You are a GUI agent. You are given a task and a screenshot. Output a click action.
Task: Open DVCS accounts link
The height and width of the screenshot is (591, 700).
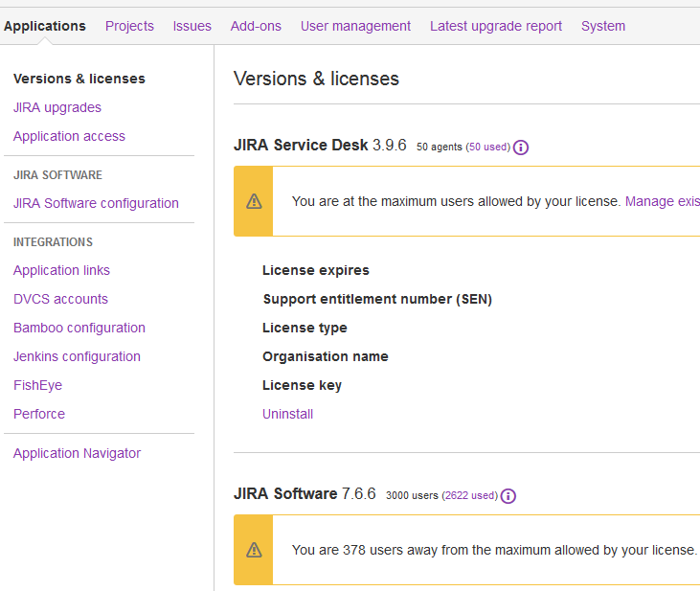pyautogui.click(x=60, y=299)
